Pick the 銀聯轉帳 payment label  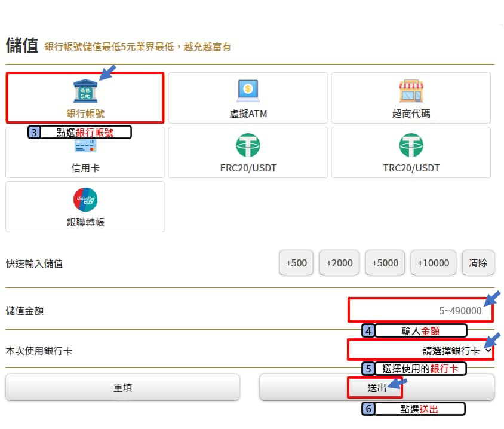(x=85, y=222)
